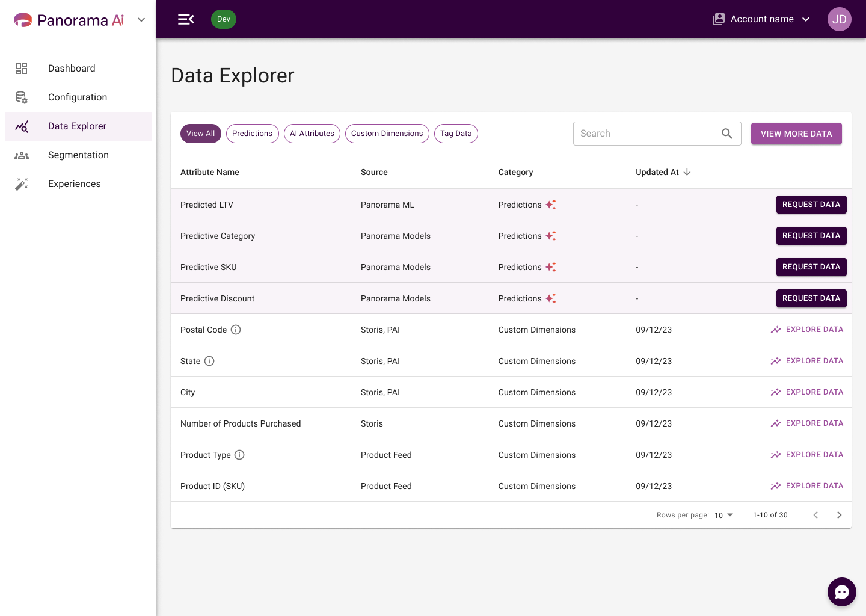
Task: Click the info icon next to State
Action: click(209, 361)
